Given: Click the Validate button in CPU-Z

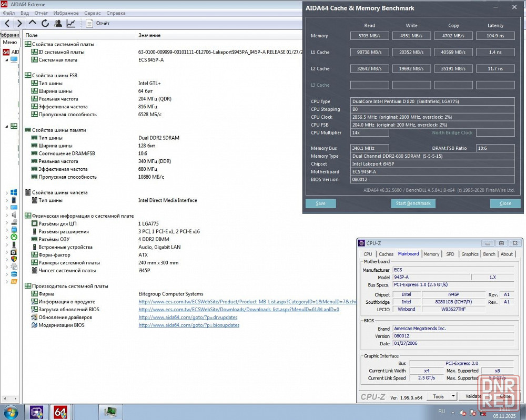Looking at the screenshot, I should click(x=473, y=396).
